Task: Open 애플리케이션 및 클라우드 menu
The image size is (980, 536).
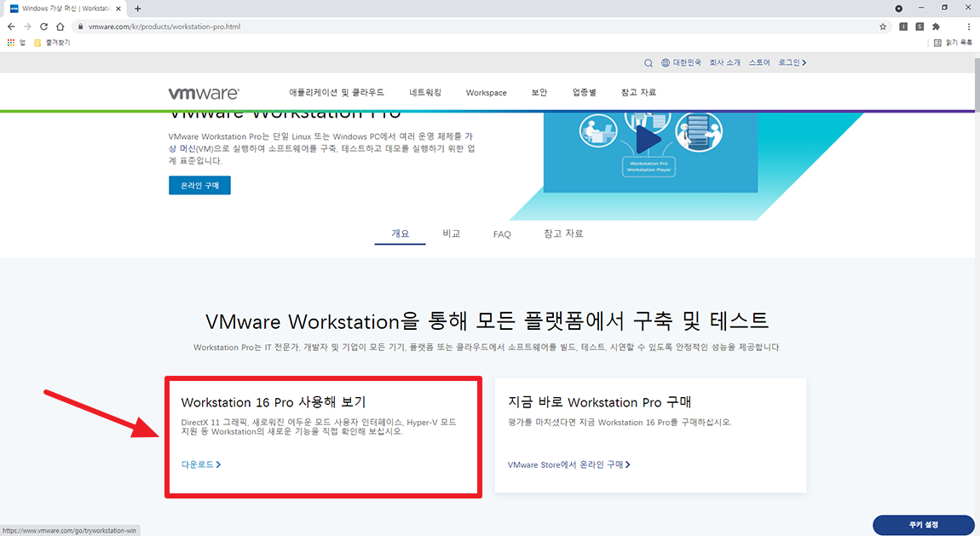Action: pos(337,92)
